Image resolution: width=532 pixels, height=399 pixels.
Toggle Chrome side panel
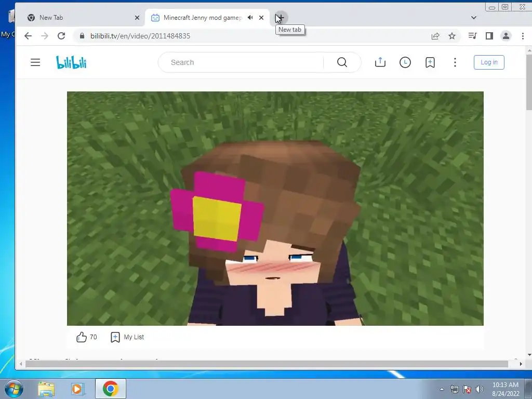489,36
